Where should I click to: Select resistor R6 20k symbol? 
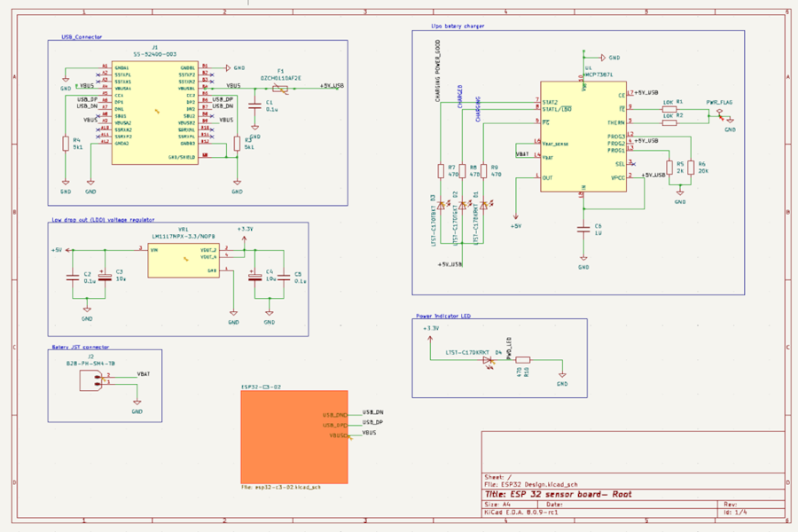pos(691,168)
